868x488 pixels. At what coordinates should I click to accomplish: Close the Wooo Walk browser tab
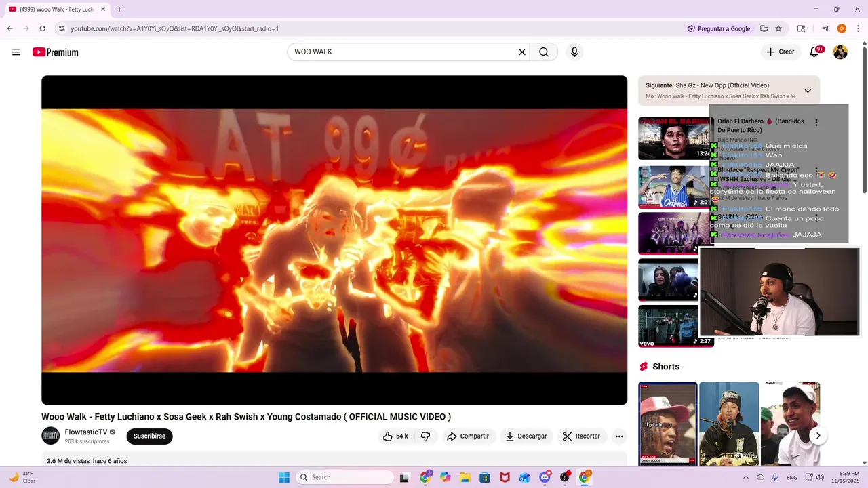[103, 9]
